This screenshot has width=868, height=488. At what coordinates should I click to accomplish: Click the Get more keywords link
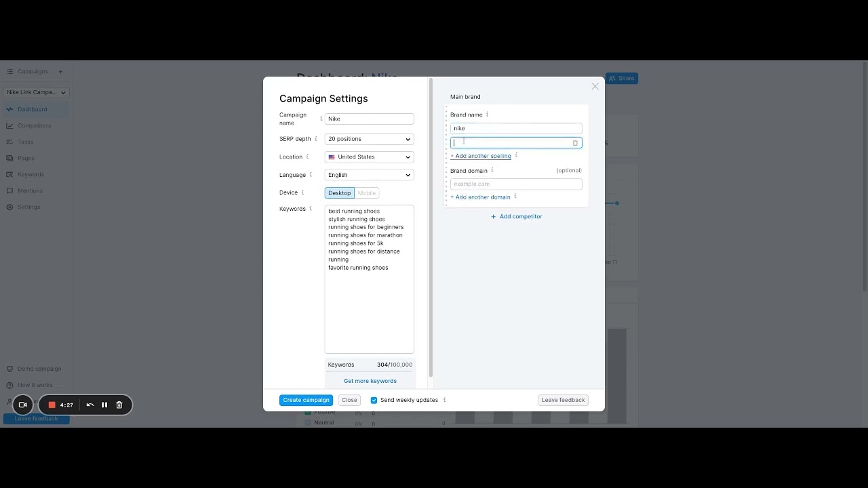pos(370,381)
